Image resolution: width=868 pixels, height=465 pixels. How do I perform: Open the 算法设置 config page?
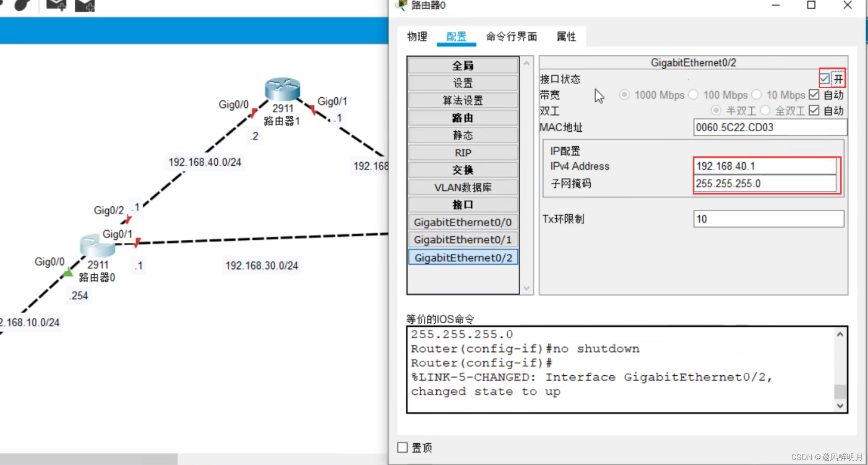463,100
